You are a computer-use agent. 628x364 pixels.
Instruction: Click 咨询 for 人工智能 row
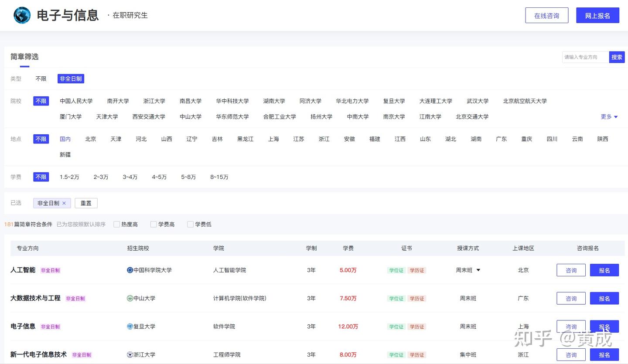[x=571, y=270]
